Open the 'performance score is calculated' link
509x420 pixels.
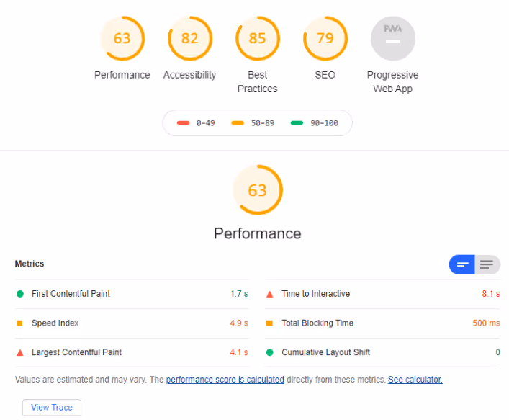coord(225,380)
